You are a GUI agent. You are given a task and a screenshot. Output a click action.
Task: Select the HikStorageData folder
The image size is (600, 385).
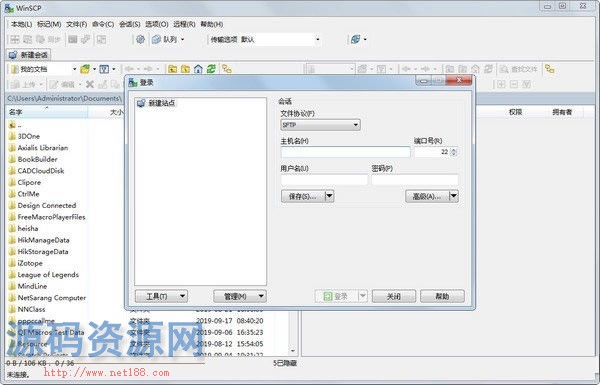tap(43, 252)
